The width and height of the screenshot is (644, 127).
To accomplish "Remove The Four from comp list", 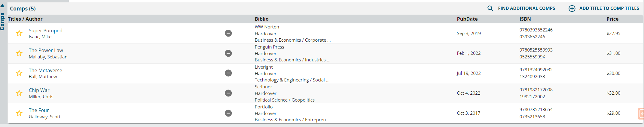I will pyautogui.click(x=228, y=113).
